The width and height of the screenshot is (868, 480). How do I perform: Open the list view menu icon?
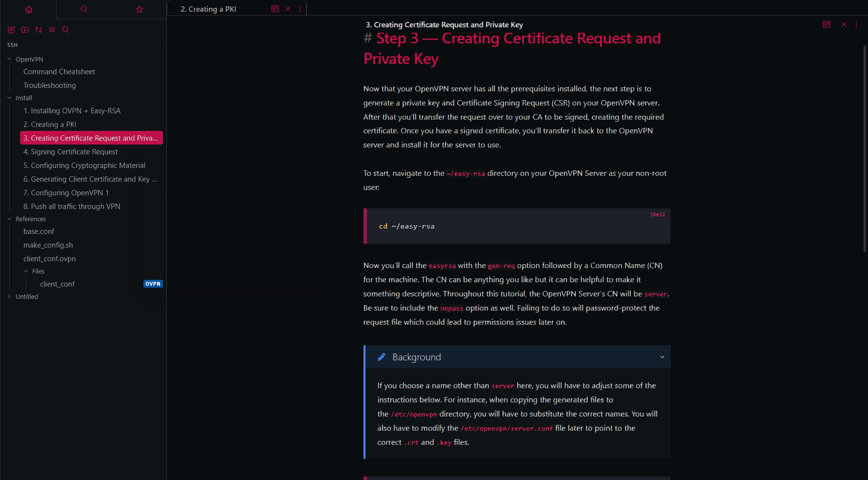pos(52,30)
